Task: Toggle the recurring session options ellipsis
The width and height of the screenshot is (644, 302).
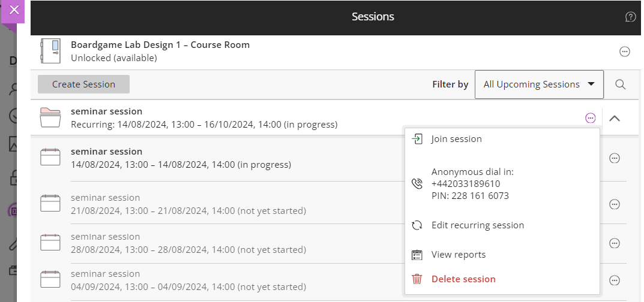Action: (591, 118)
